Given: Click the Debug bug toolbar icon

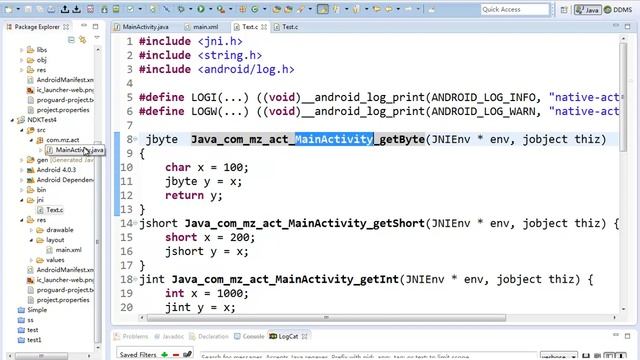Looking at the screenshot, I should [x=180, y=9].
